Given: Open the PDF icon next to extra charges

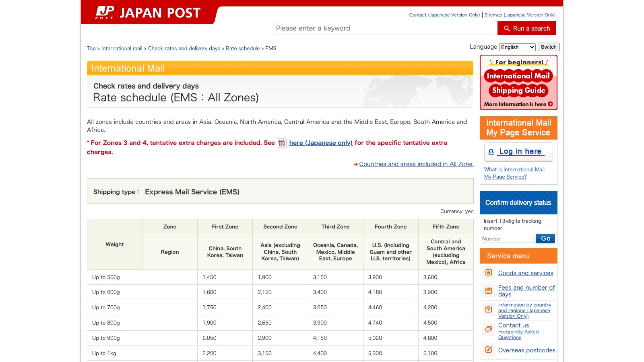Looking at the screenshot, I should [282, 143].
